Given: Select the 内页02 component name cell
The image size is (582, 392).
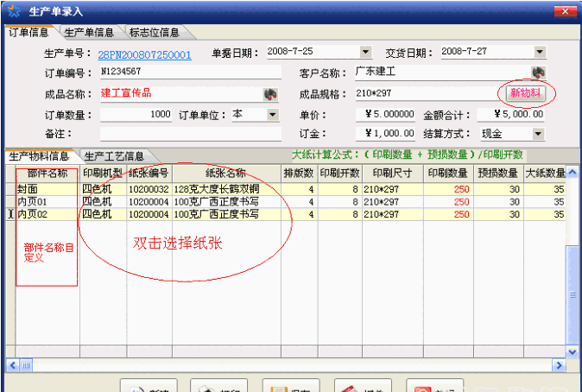Looking at the screenshot, I should pyautogui.click(x=47, y=214).
